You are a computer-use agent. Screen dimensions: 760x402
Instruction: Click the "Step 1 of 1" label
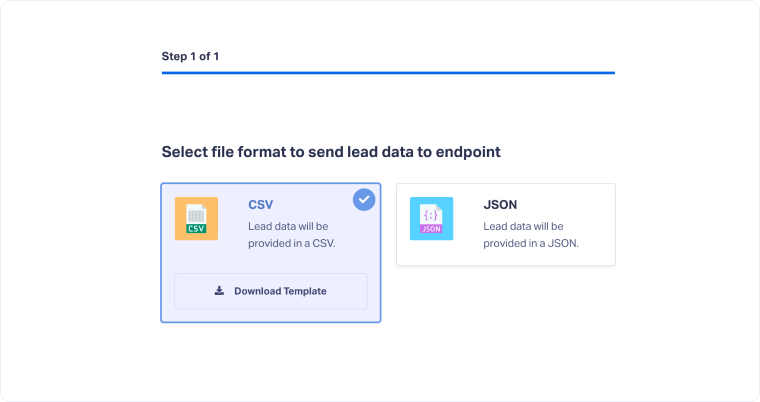click(190, 56)
